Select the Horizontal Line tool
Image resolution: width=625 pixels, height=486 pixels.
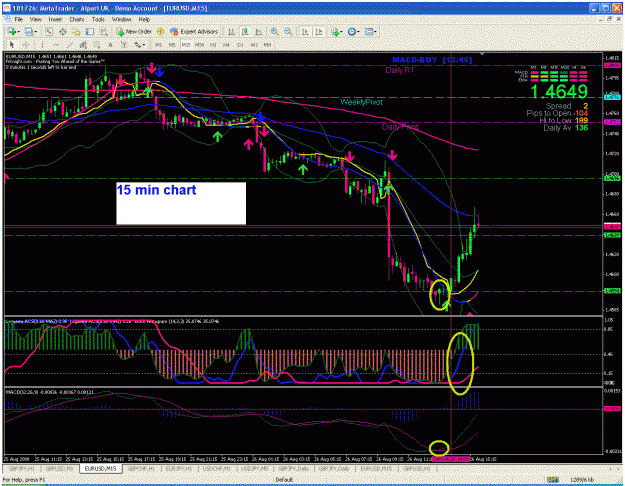tap(56, 45)
